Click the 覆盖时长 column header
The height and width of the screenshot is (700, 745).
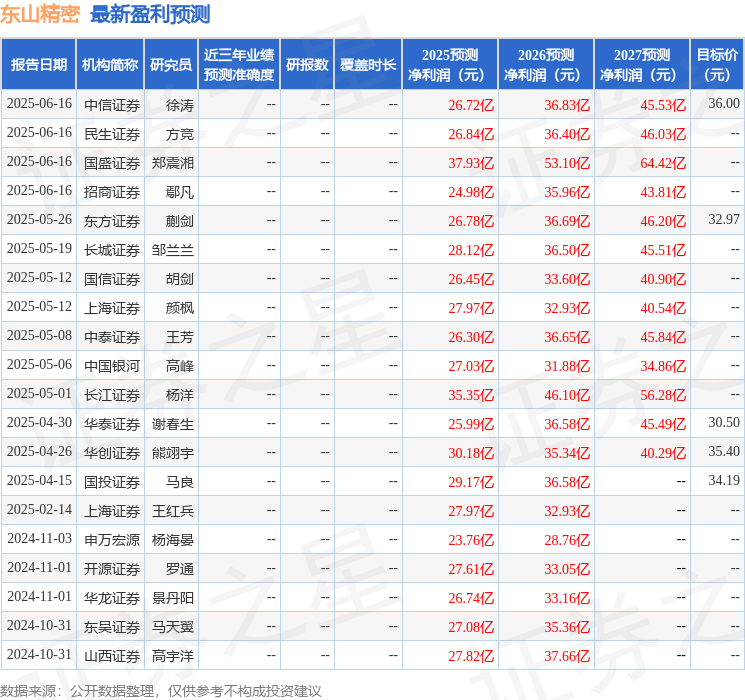(368, 65)
